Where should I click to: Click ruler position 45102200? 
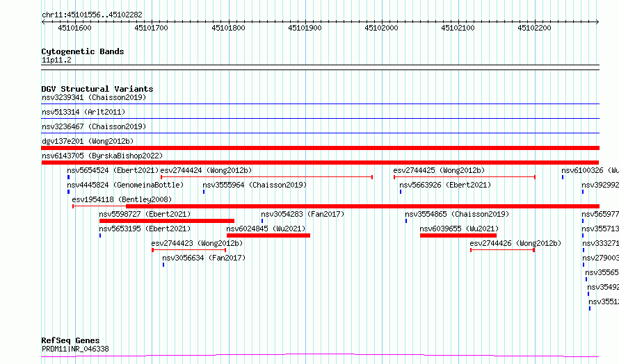[x=534, y=28]
